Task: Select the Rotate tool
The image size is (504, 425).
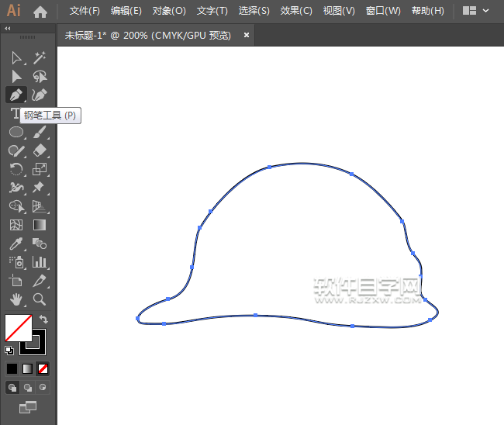Action: point(16,169)
